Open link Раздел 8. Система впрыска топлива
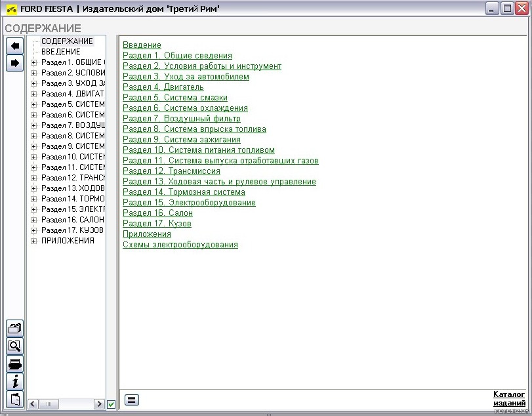The image size is (532, 416). 194,129
